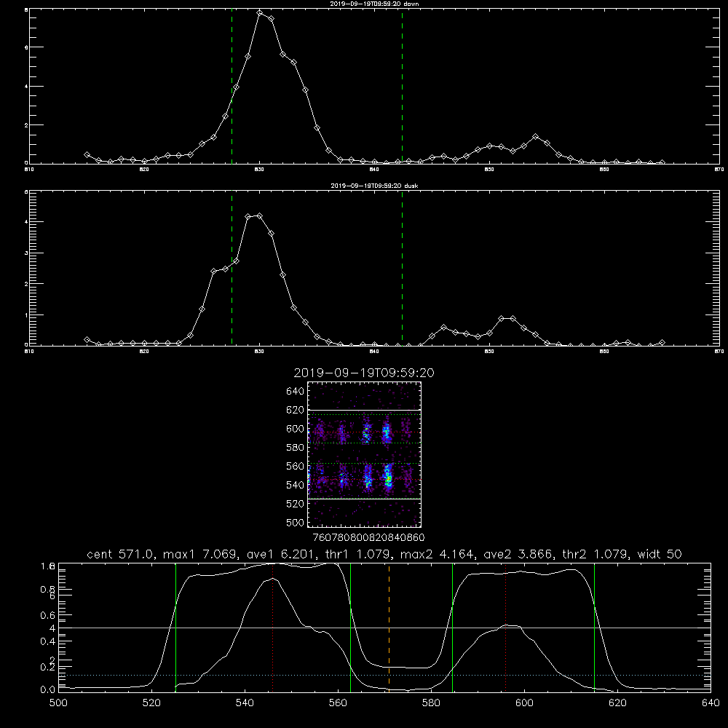Click the horizontal dotted threshold line in bottom plot
Viewport: 728px width, 728px height.
tap(384, 675)
